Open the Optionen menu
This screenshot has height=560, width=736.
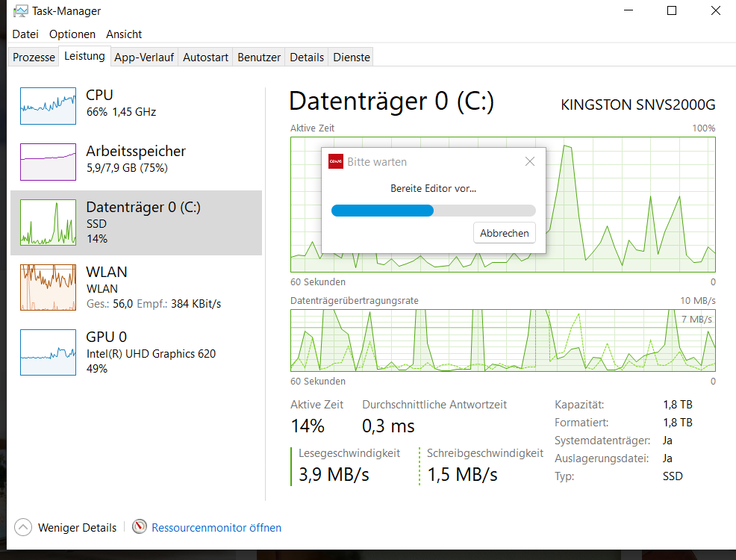pyautogui.click(x=72, y=34)
